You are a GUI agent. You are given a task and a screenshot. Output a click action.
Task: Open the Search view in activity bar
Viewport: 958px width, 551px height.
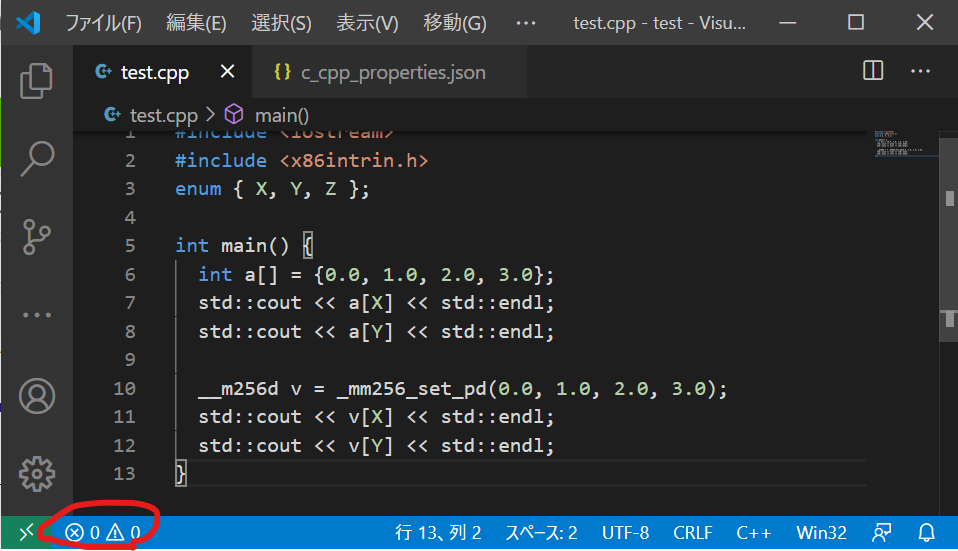tap(37, 157)
